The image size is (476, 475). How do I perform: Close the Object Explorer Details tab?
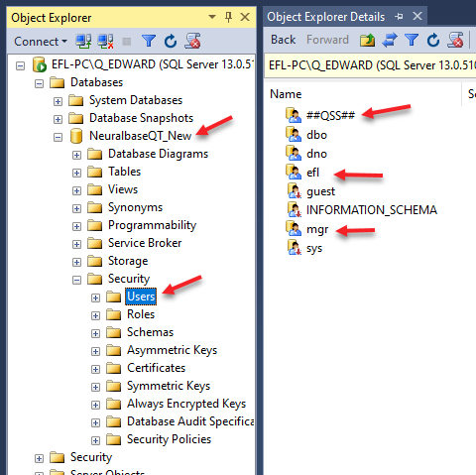(x=417, y=16)
